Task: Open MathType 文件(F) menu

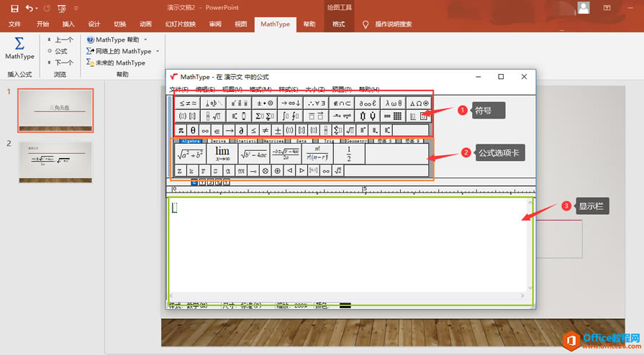Action: (x=178, y=89)
